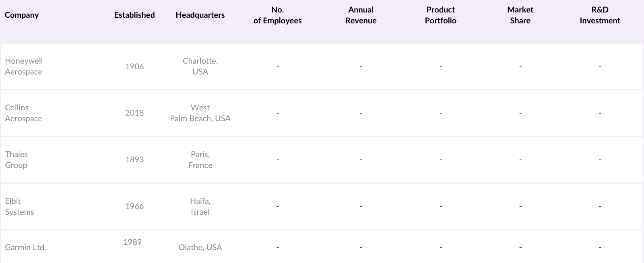Click the Thales Group company name

coord(17,160)
